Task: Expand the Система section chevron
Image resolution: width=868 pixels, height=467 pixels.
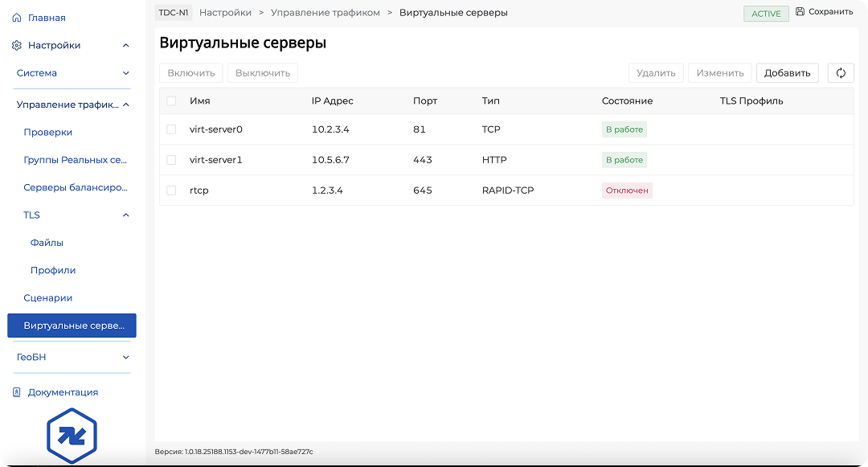Action: click(x=125, y=73)
